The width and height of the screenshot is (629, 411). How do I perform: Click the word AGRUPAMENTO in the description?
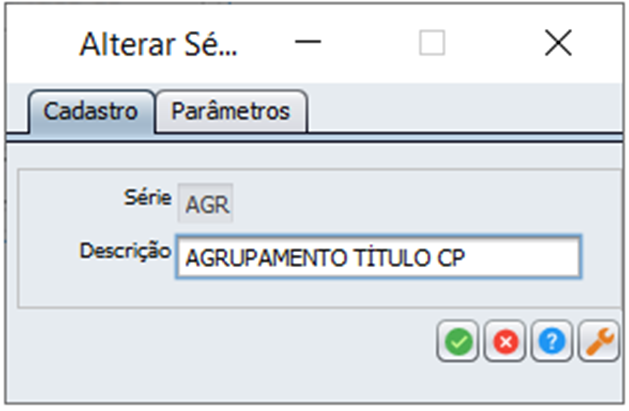[x=266, y=258]
